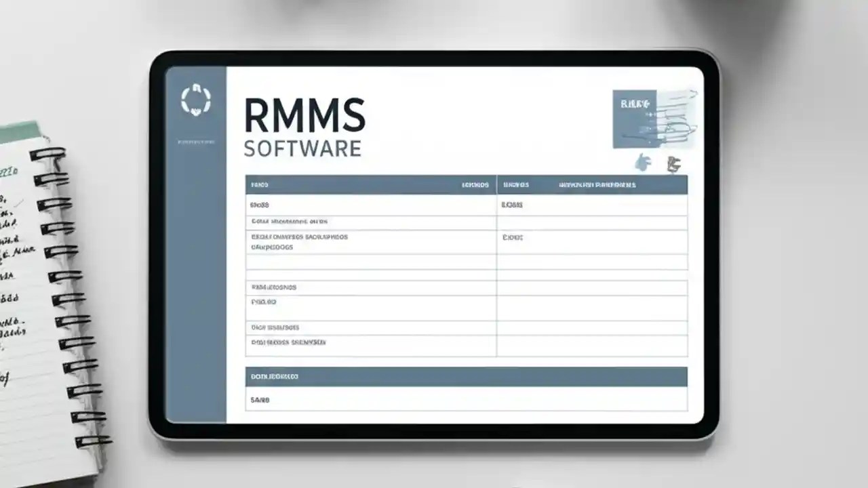Enable the empty row below the two-line entry
The width and height of the screenshot is (868, 488).
(x=370, y=263)
